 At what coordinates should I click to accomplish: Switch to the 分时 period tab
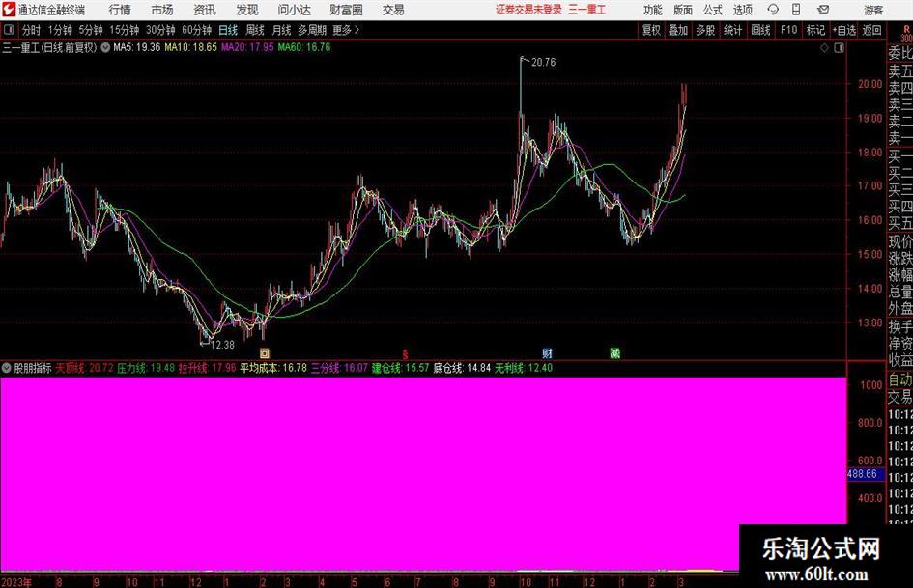(x=31, y=30)
